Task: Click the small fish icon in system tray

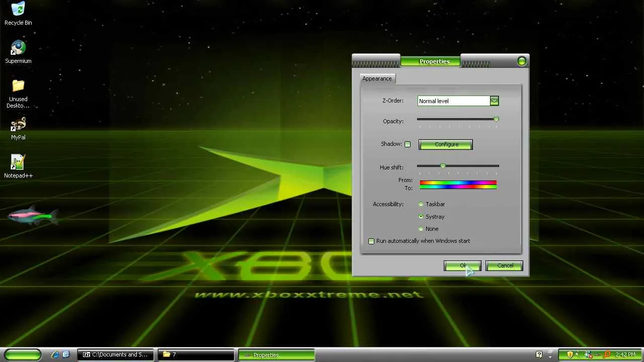Action: pyautogui.click(x=598, y=354)
